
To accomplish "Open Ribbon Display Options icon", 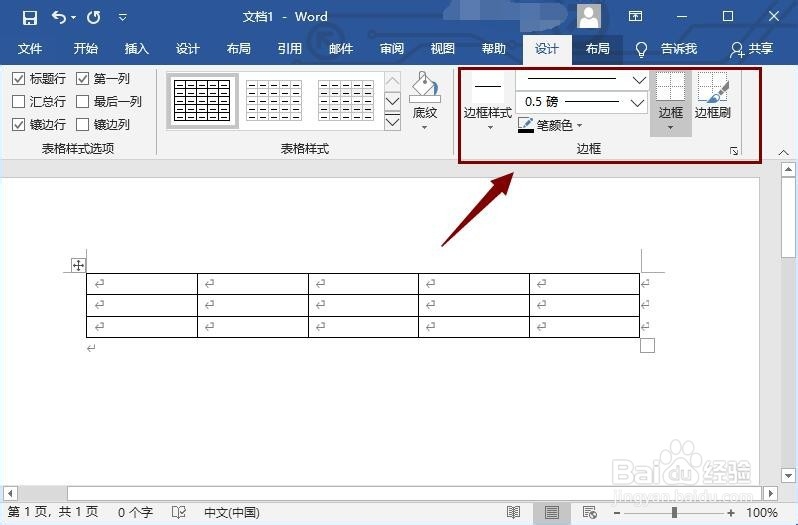I will click(x=635, y=16).
